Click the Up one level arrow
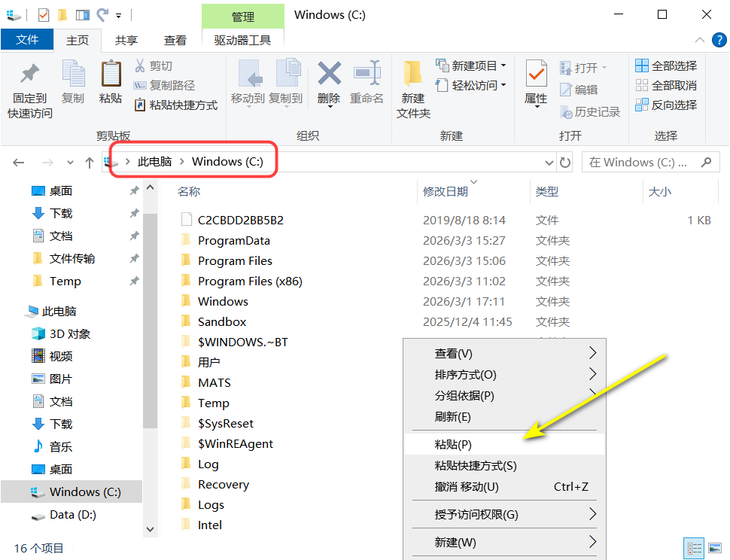 (x=90, y=163)
